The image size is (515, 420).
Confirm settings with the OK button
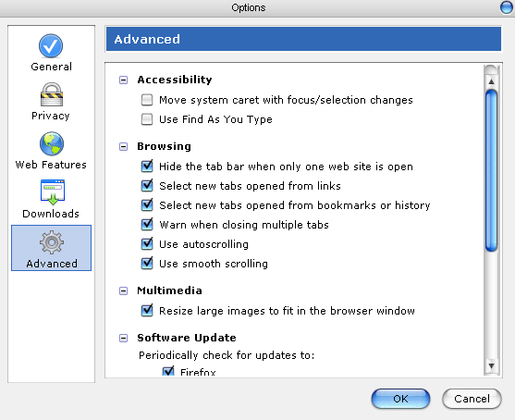pyautogui.click(x=400, y=399)
